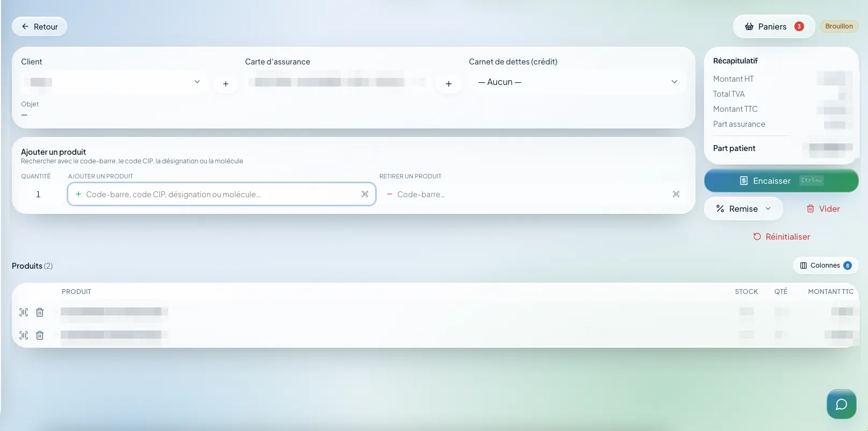Open the Paniers basket list
The height and width of the screenshot is (431, 868).
(774, 26)
